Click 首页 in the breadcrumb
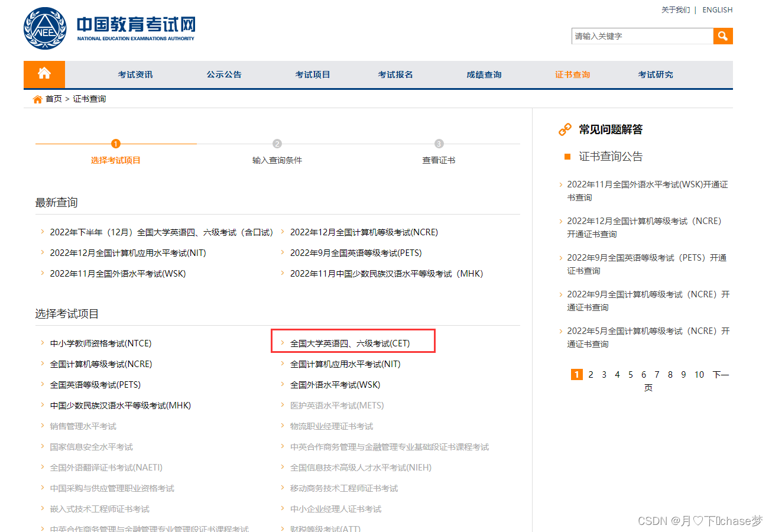Screen dimensions: 772x532 point(54,99)
